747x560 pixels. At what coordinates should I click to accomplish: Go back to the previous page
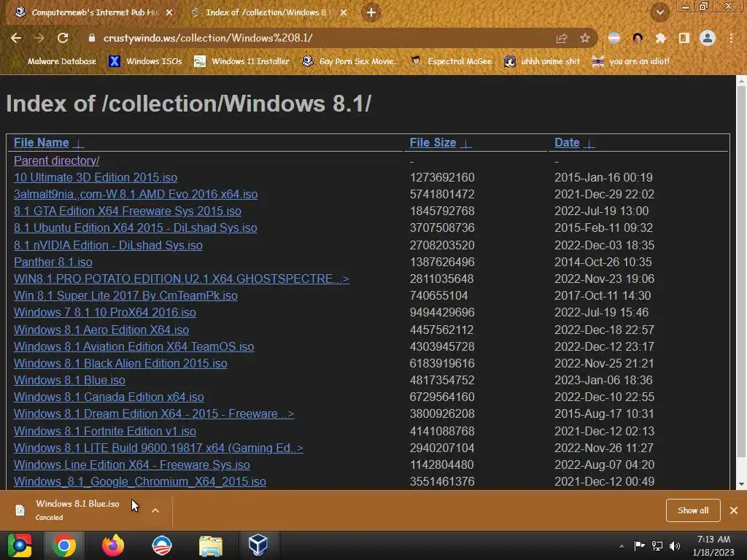(16, 38)
